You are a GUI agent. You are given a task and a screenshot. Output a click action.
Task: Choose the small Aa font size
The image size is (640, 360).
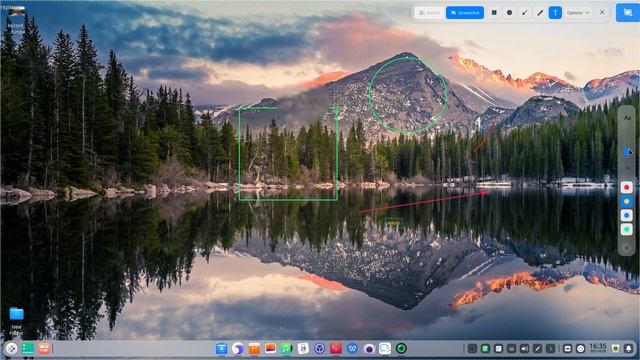point(627,168)
